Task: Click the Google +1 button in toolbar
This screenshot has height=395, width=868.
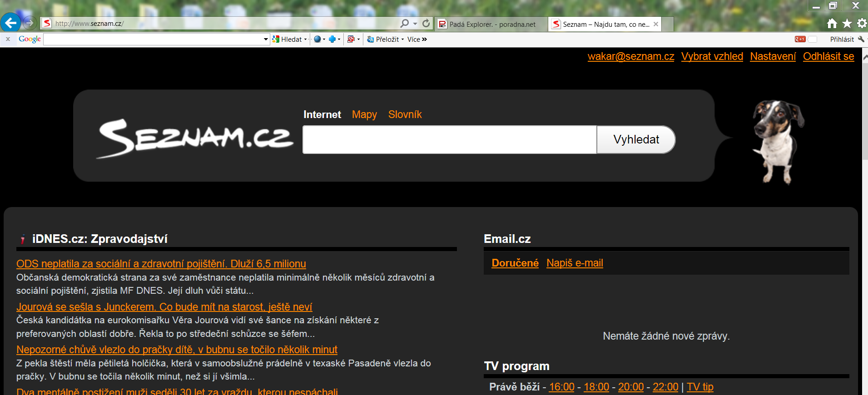Action: 800,39
